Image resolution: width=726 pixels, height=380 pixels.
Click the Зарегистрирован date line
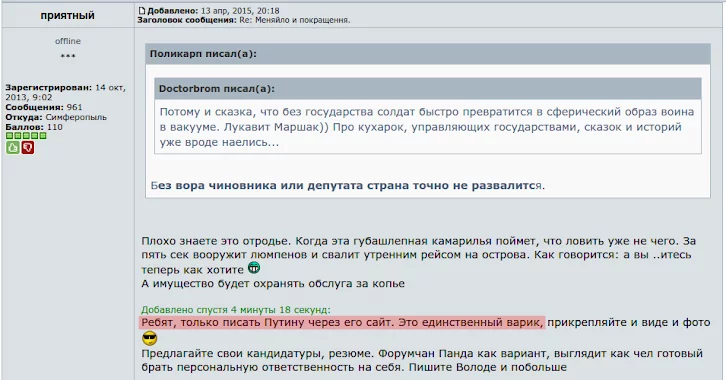pos(65,92)
